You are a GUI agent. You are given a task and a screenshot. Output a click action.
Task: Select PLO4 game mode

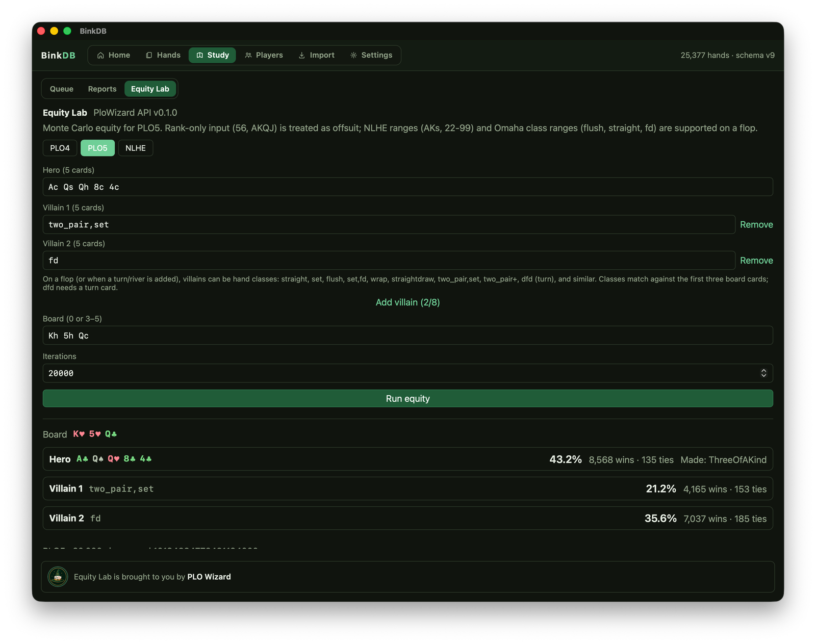click(x=60, y=148)
